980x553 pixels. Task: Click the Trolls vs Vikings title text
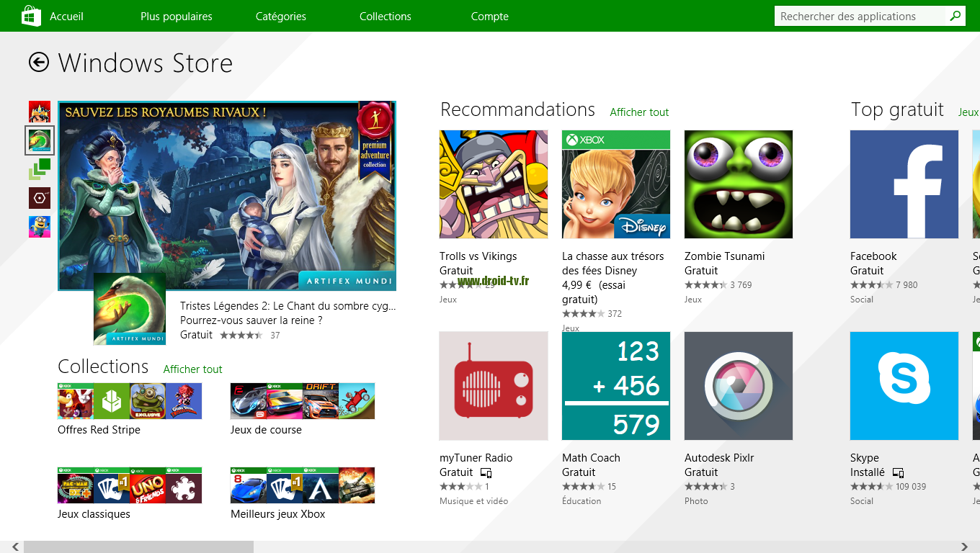478,256
